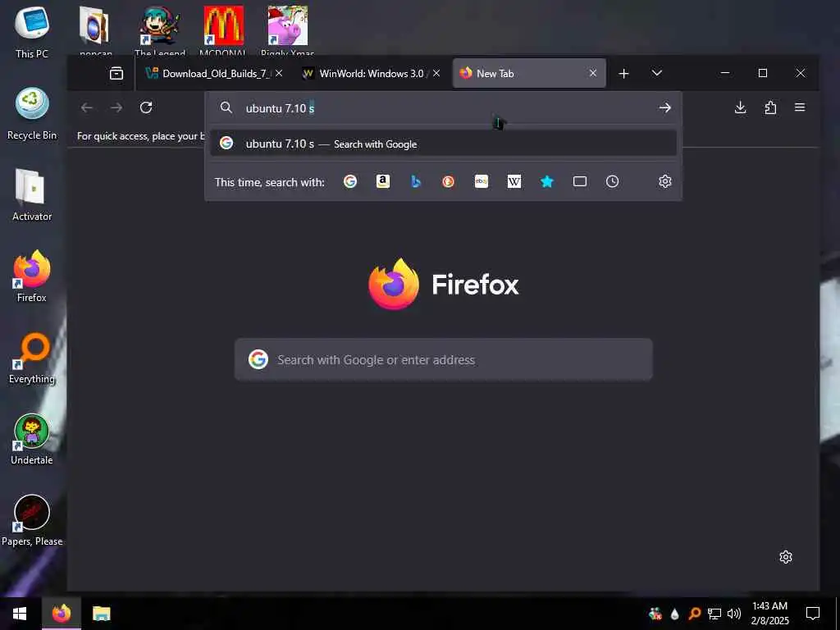
Task: Open Papers, Please desktop shortcut
Action: (x=32, y=521)
